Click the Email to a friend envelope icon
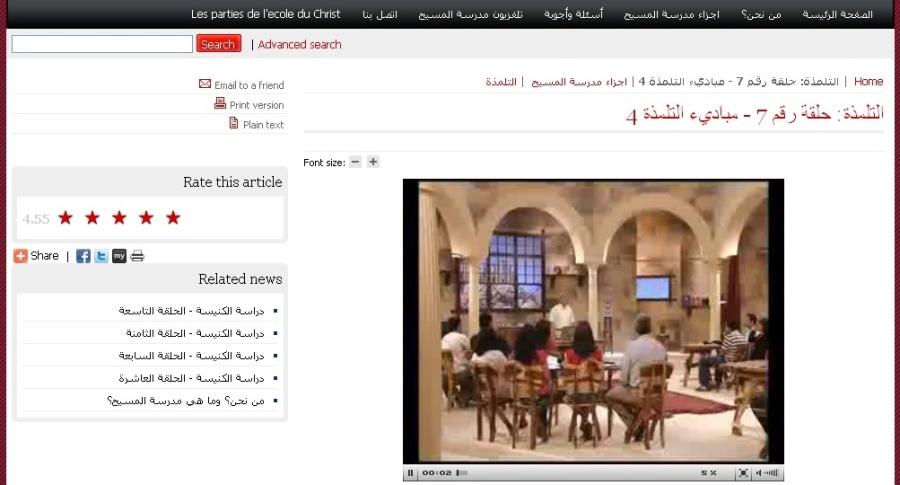 click(x=205, y=84)
